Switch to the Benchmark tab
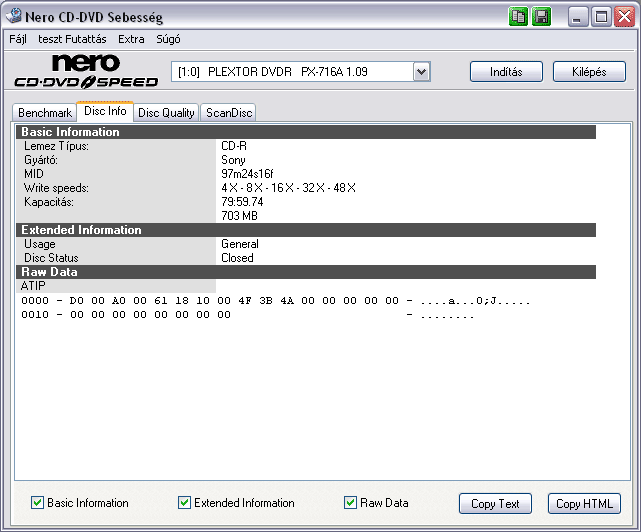The image size is (641, 532). click(x=45, y=113)
